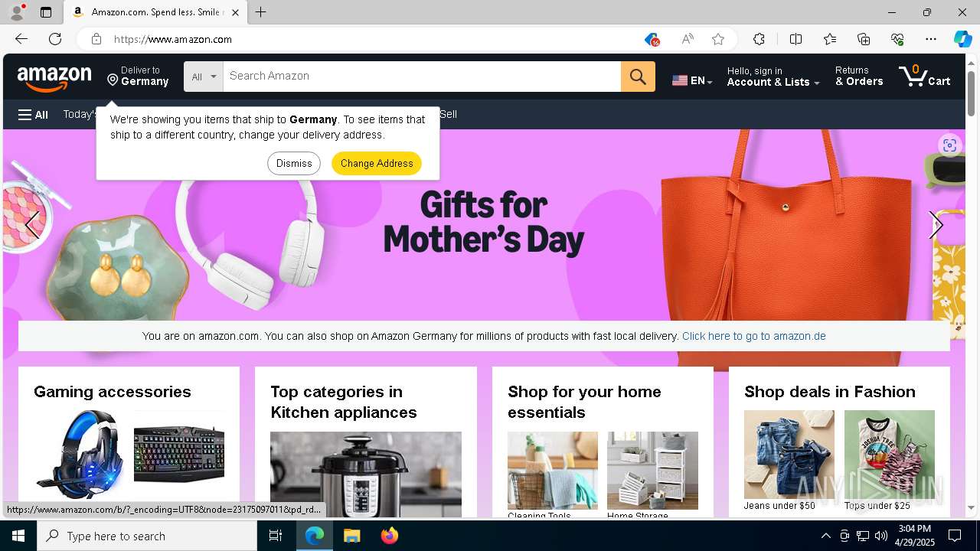Open the EN language selector dropdown
Image resolution: width=980 pixels, height=551 pixels.
tap(692, 80)
